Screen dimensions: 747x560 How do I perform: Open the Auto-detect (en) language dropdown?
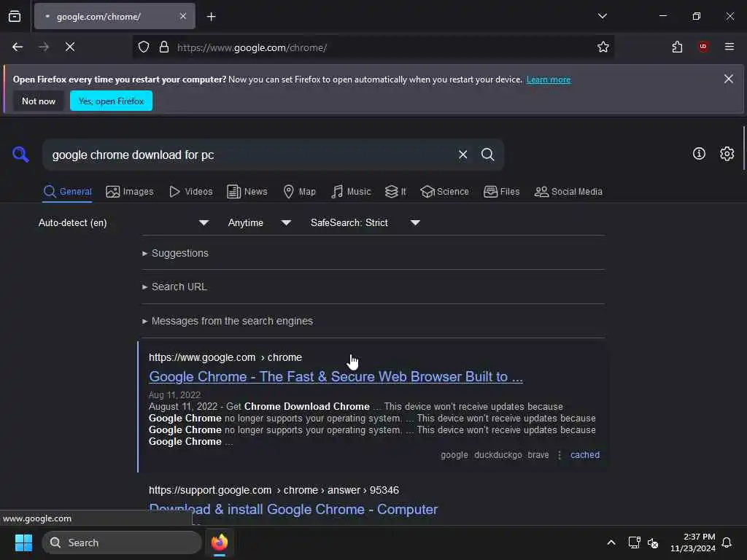tap(123, 222)
